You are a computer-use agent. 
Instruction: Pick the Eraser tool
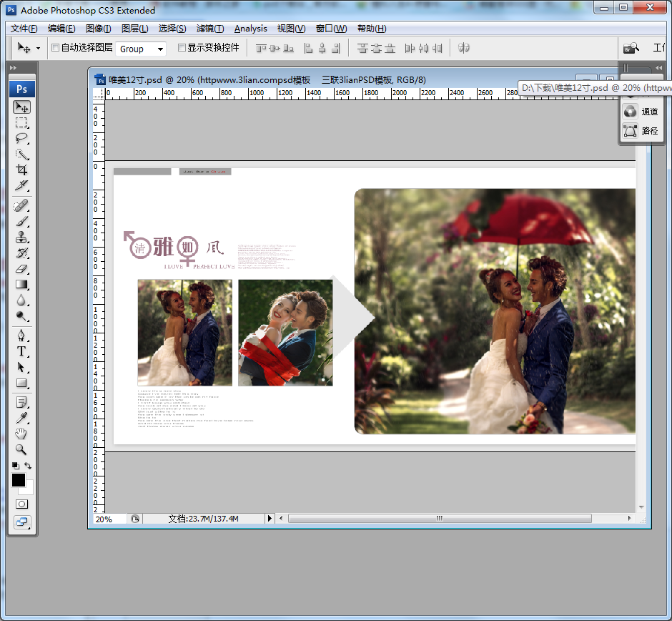(x=21, y=269)
